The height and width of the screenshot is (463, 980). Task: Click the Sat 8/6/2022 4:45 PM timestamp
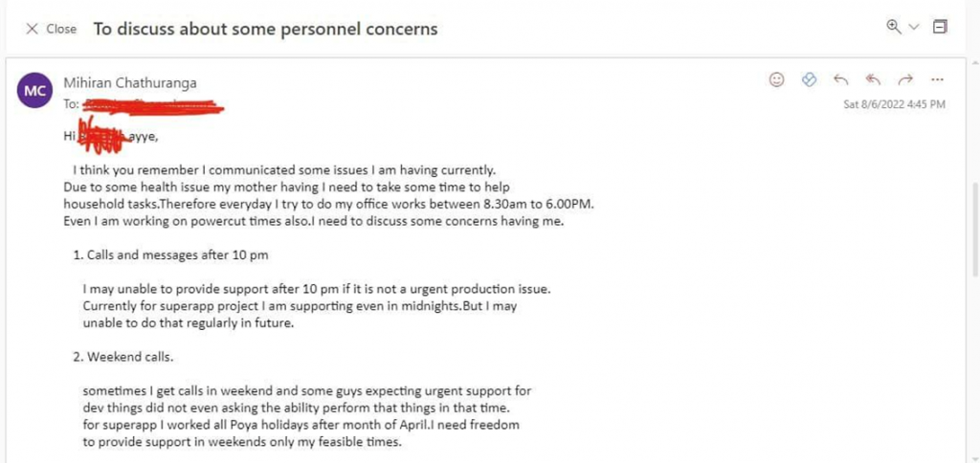pyautogui.click(x=895, y=104)
